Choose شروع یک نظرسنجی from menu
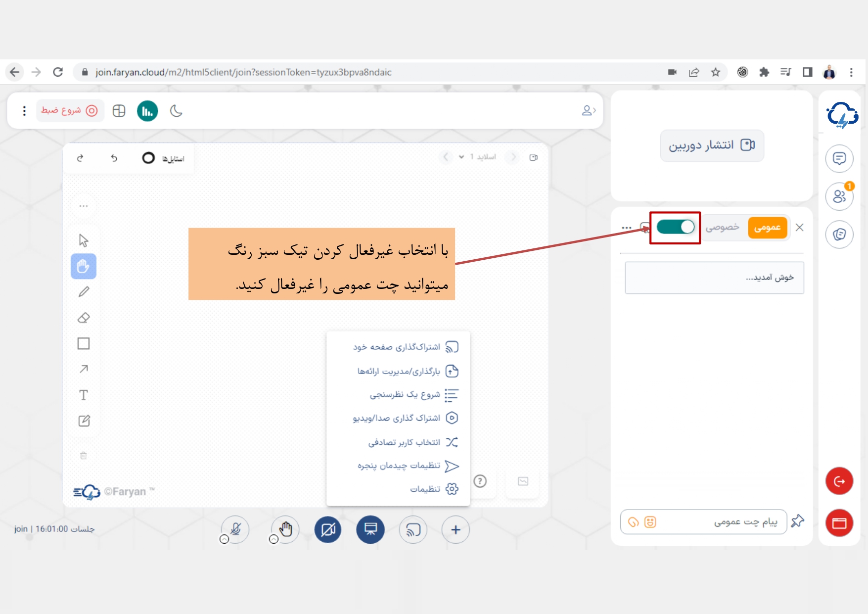Image resolution: width=868 pixels, height=614 pixels. [406, 394]
